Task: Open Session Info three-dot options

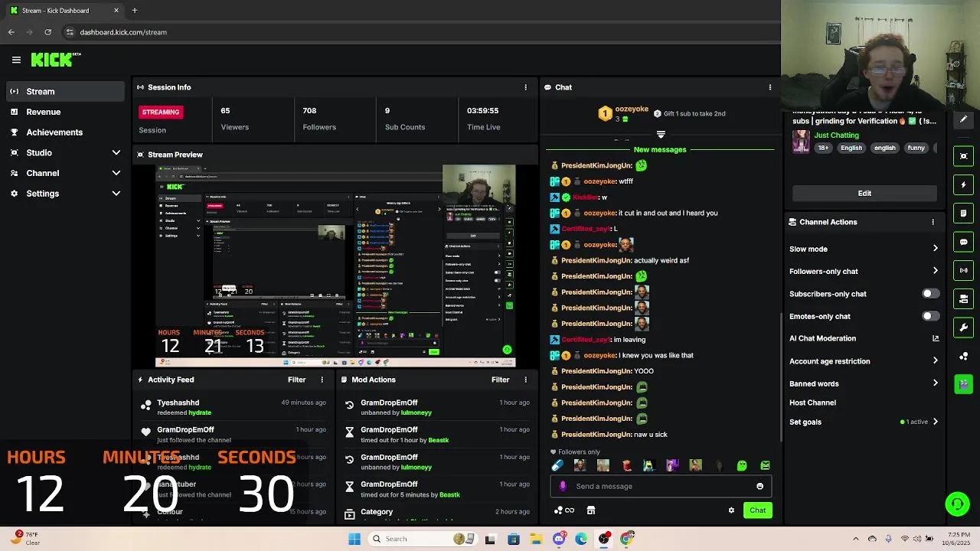Action: coord(525,87)
